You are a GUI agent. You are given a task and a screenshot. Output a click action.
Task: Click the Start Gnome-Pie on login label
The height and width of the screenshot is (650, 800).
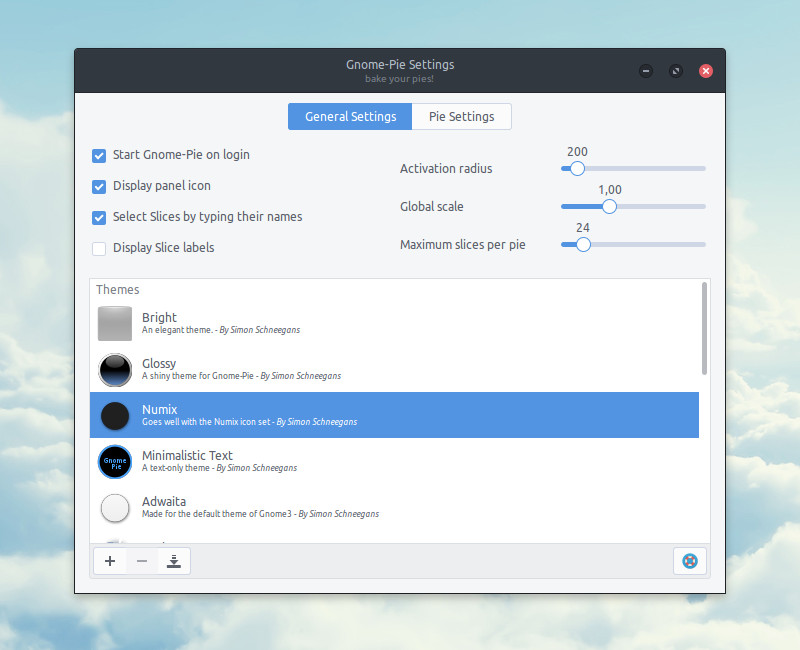181,155
